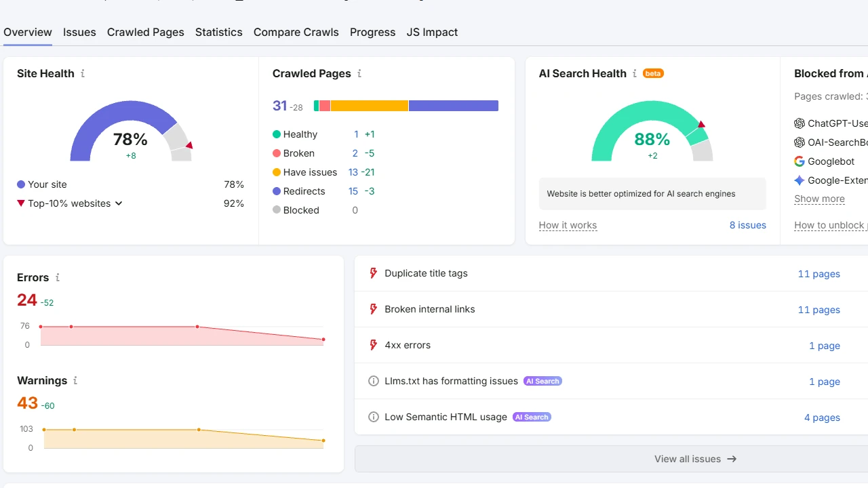The width and height of the screenshot is (868, 488).
Task: Click the info icon beside Low Semantic HTML usage
Action: (x=373, y=417)
